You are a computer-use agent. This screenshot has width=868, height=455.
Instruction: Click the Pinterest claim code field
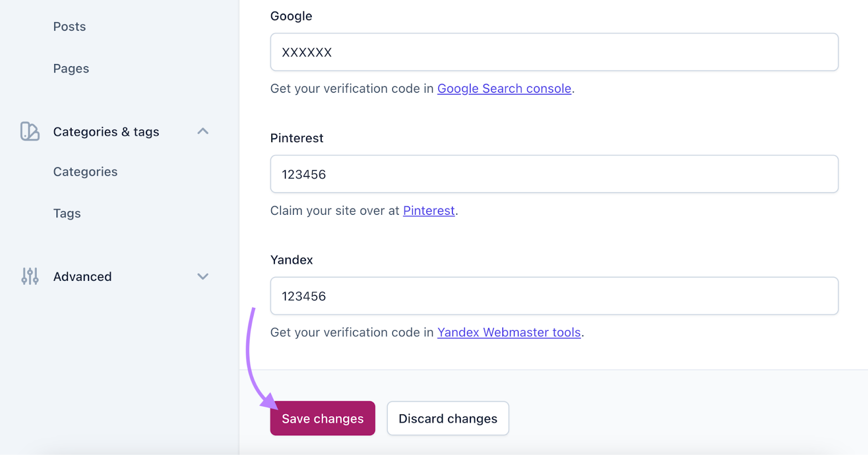click(553, 174)
